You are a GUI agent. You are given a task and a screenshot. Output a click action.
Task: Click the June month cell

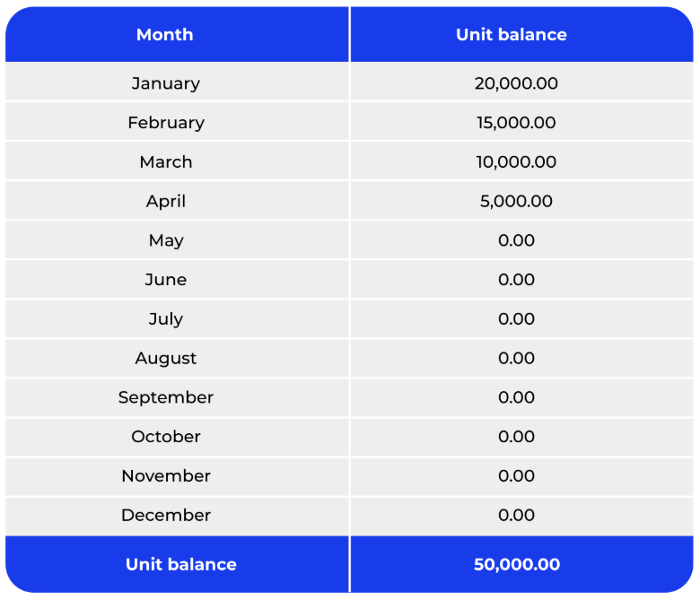click(x=166, y=280)
